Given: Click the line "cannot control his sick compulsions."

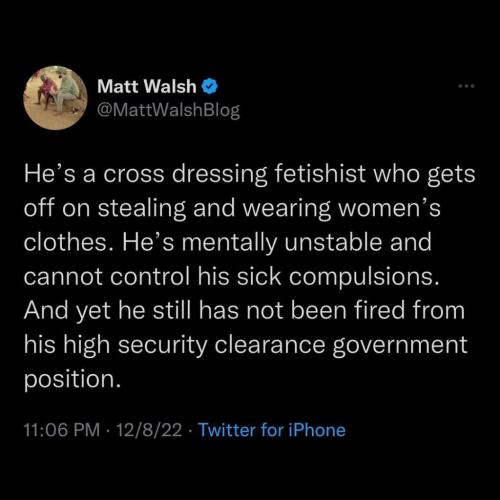Looking at the screenshot, I should pos(232,277).
